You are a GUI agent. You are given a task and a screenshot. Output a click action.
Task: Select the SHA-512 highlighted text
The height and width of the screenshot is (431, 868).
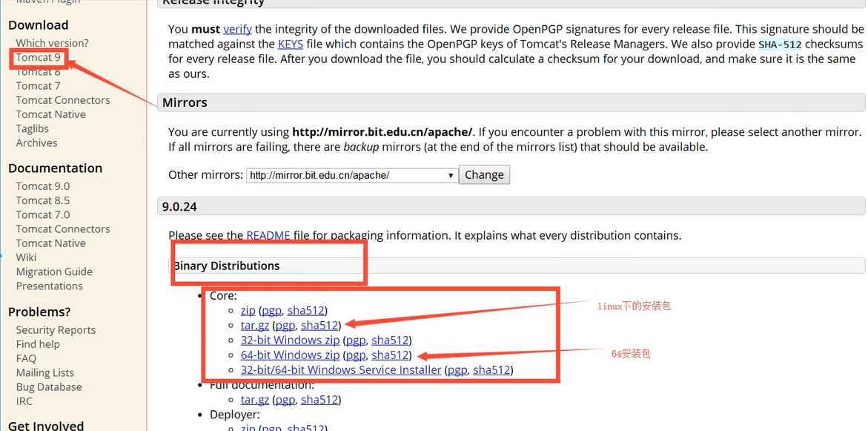point(780,45)
